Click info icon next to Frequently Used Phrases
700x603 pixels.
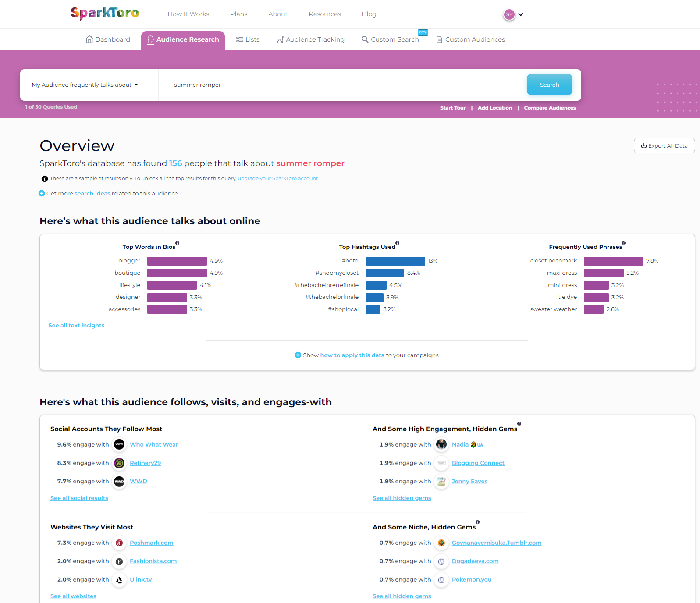pyautogui.click(x=624, y=243)
